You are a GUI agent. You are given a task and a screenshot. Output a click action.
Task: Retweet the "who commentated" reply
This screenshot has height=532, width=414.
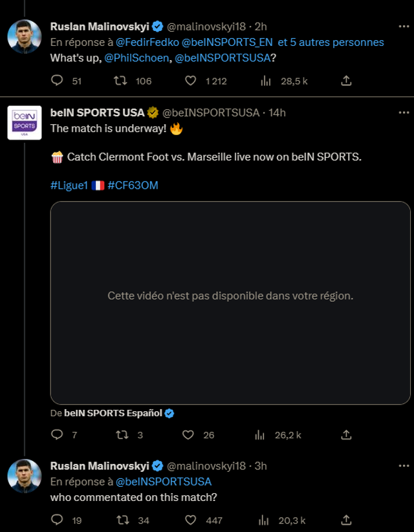[x=120, y=520]
